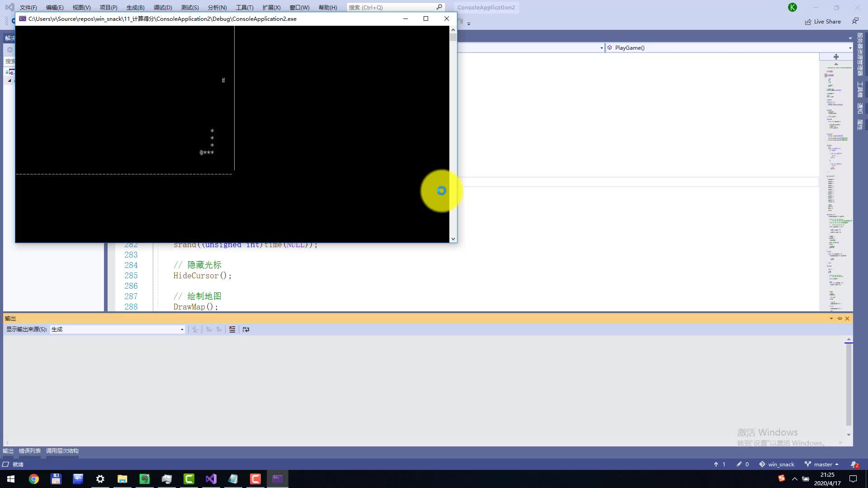
Task: Open the Sogou input method tray icon
Action: (781, 479)
